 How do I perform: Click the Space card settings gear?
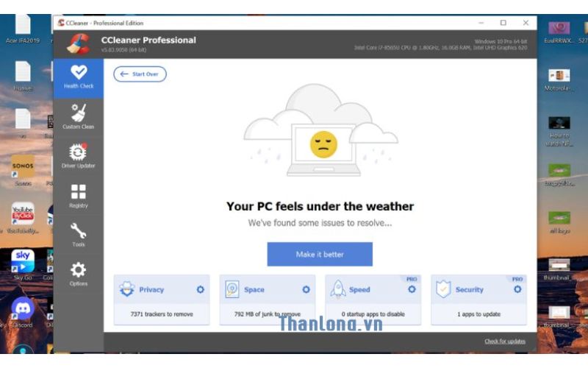tap(306, 289)
